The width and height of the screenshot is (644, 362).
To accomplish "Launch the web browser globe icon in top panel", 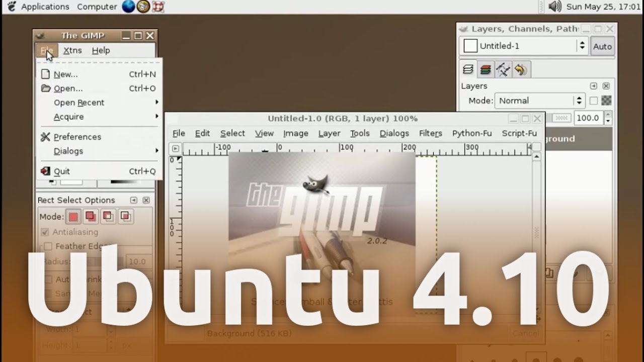I will [129, 7].
